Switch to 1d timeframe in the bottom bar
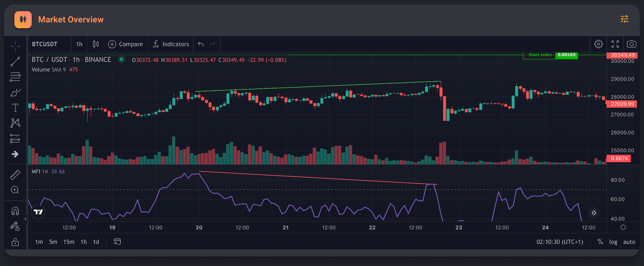The image size is (644, 266). 96,242
